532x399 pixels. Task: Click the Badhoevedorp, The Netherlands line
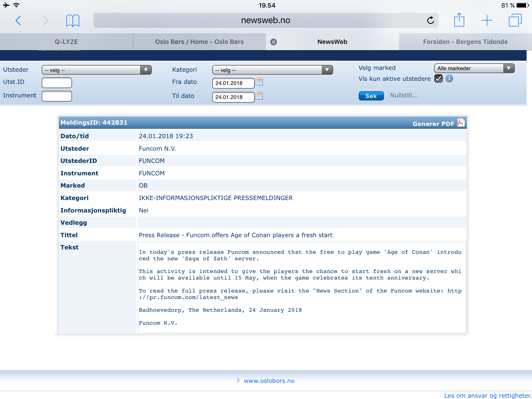pos(220,310)
